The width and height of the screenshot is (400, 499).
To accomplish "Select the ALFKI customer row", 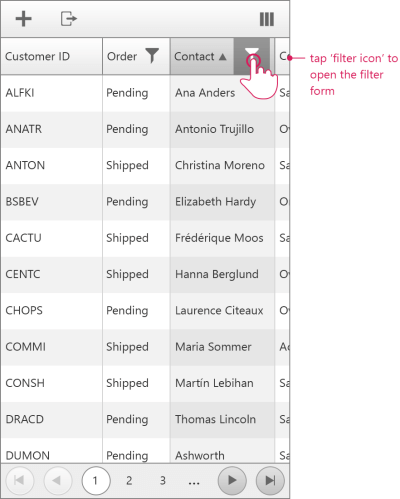I will [x=145, y=93].
